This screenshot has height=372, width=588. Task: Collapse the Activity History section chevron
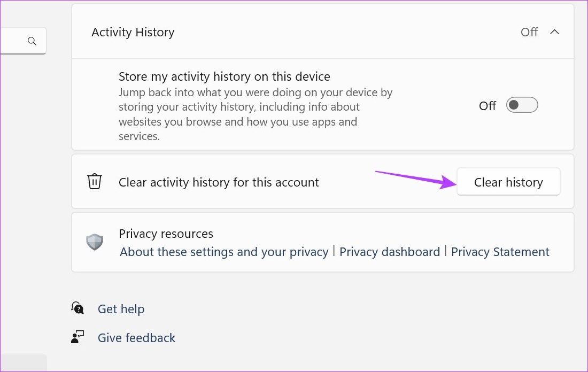tap(554, 32)
